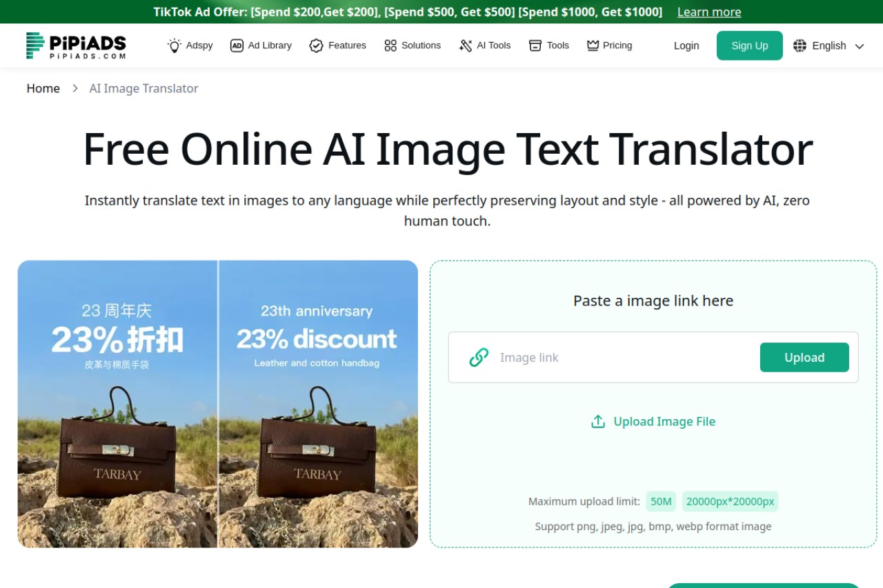Open the Features navigation menu
Screen dimensions: 883x588
(337, 45)
